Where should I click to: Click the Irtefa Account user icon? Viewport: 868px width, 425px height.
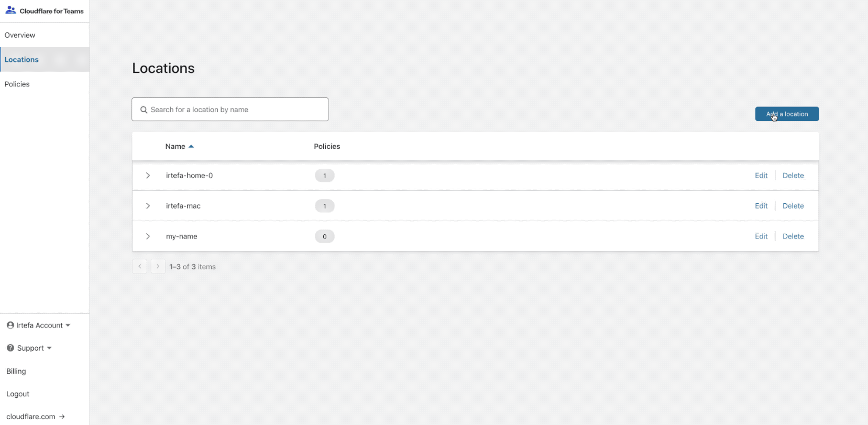(10, 325)
